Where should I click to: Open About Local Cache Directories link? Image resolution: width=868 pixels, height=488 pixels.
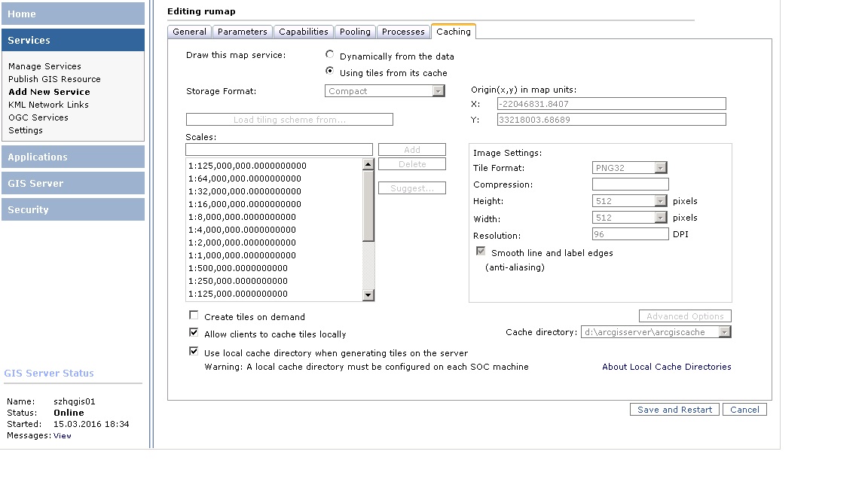click(666, 367)
